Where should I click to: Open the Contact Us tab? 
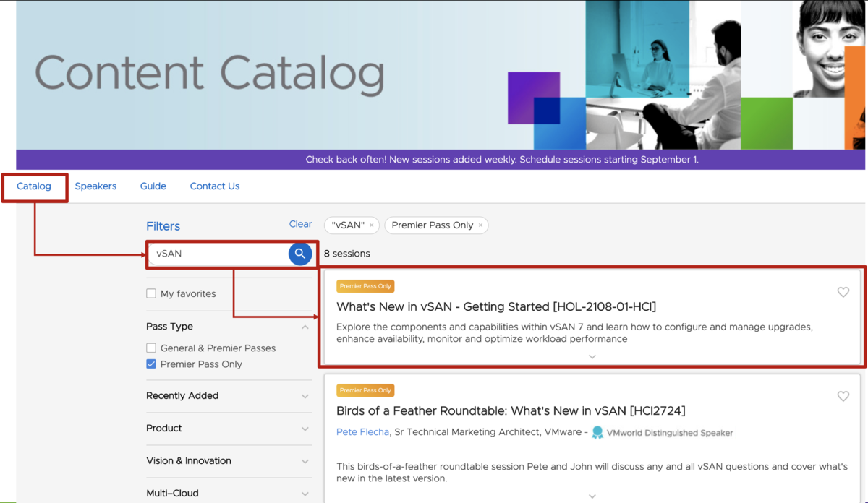click(x=215, y=186)
